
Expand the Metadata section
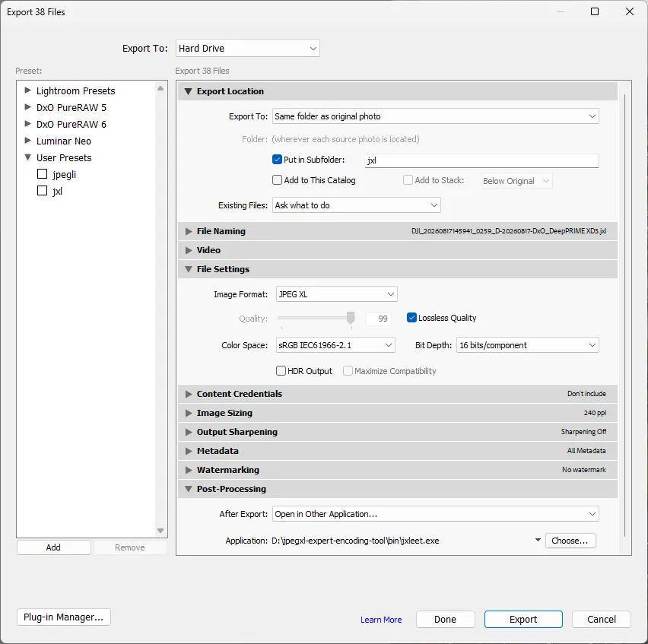point(189,451)
